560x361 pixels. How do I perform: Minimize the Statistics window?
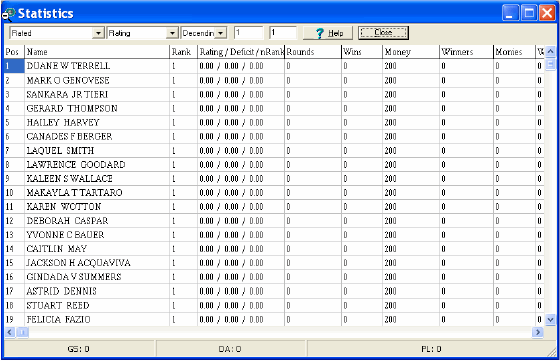[510, 14]
